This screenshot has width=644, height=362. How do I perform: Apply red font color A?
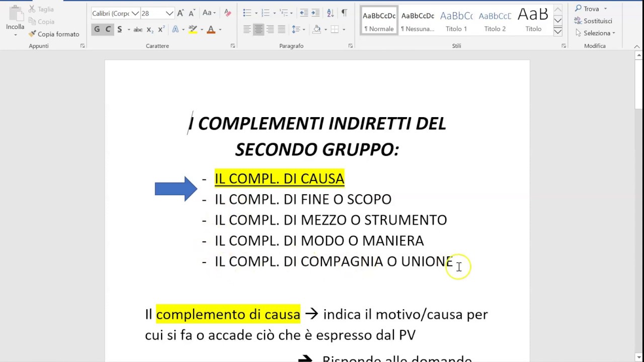click(x=211, y=30)
